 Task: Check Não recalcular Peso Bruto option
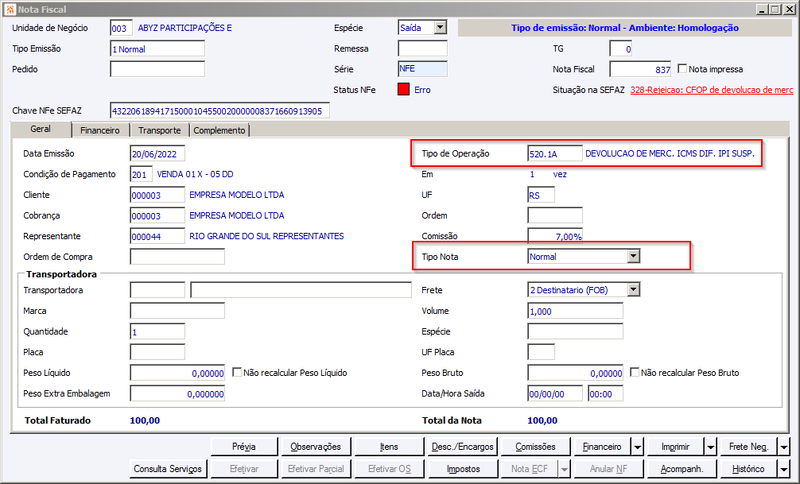coord(634,372)
